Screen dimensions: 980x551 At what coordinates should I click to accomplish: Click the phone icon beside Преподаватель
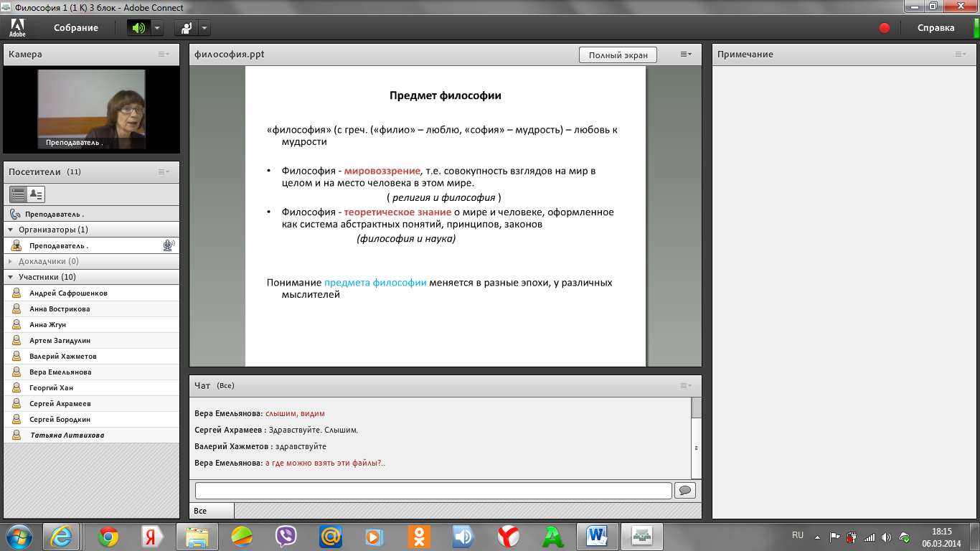tap(15, 214)
